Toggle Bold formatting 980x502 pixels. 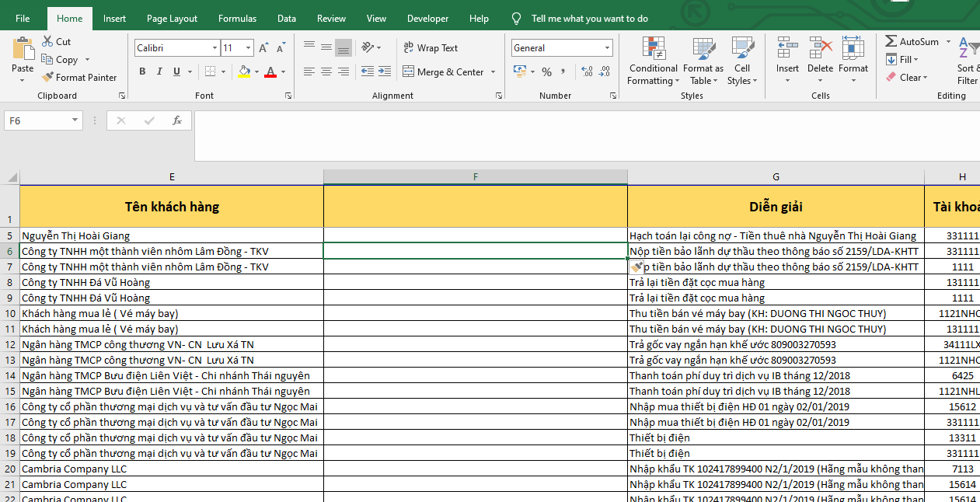pyautogui.click(x=142, y=72)
